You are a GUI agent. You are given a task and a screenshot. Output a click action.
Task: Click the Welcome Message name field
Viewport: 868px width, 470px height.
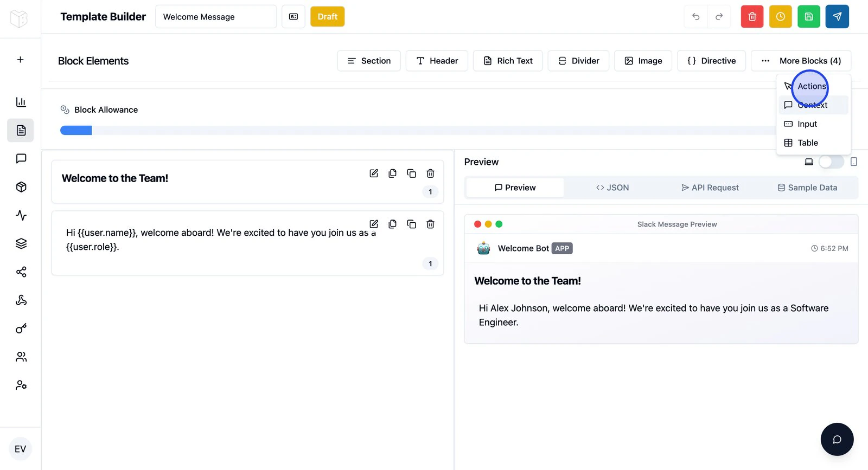click(x=216, y=17)
